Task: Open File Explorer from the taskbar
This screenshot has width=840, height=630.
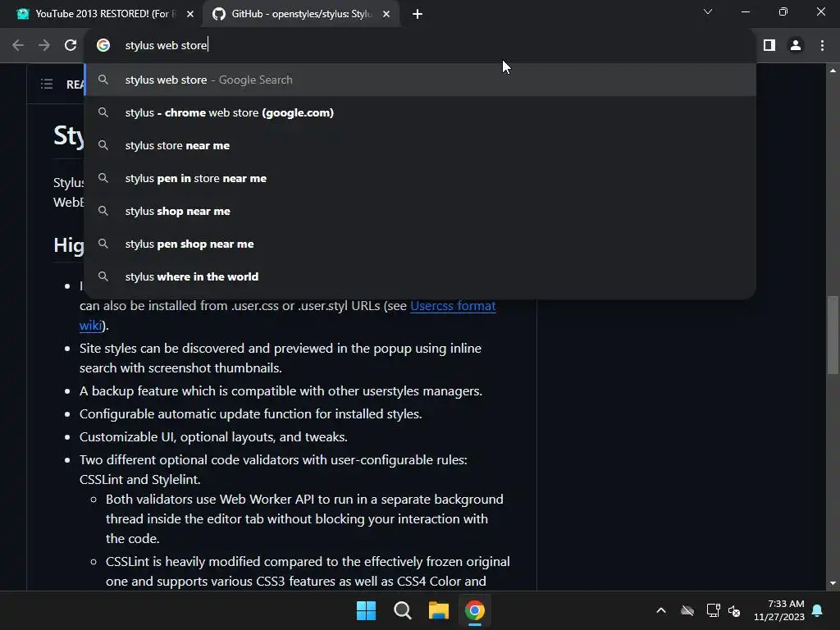Action: (x=438, y=610)
